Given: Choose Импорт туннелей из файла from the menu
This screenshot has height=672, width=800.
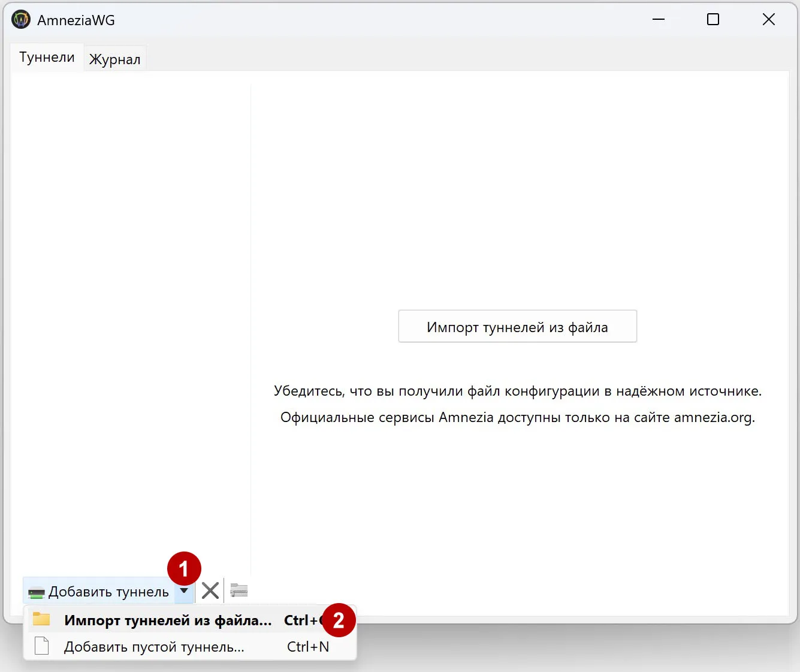Looking at the screenshot, I should tap(168, 620).
